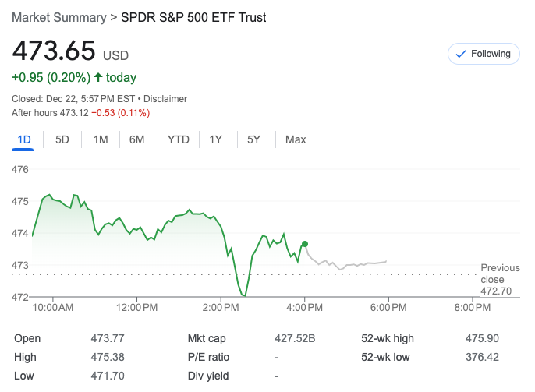535x392 pixels.
Task: Click the checkmark icon on Following button
Action: pos(460,54)
